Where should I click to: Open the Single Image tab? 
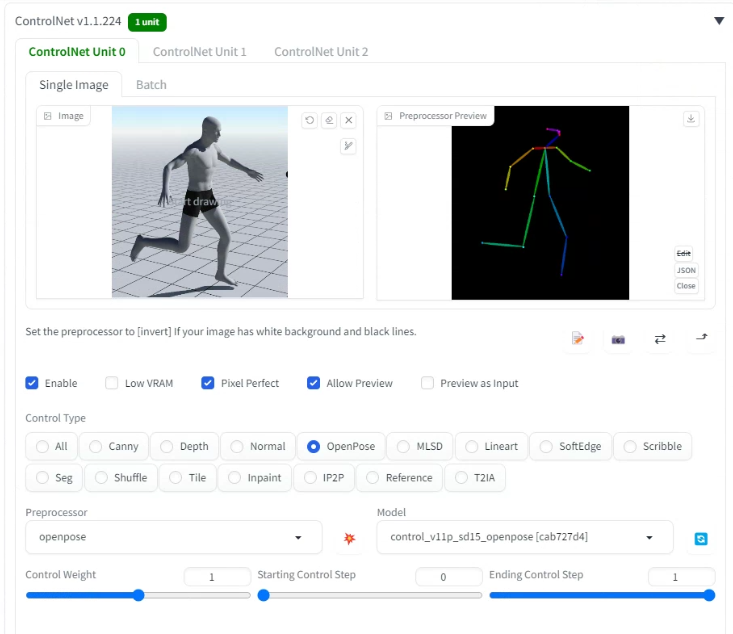pos(74,85)
